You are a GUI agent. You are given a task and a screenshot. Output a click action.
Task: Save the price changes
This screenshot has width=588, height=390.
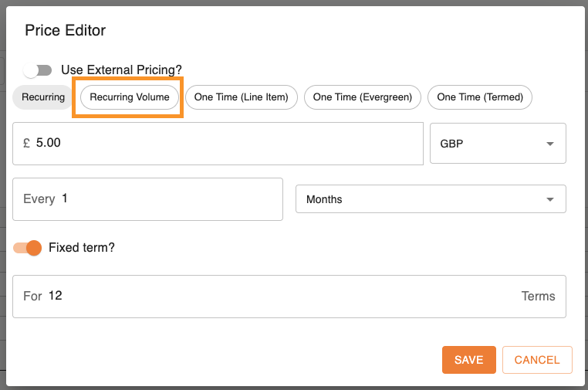pos(468,360)
